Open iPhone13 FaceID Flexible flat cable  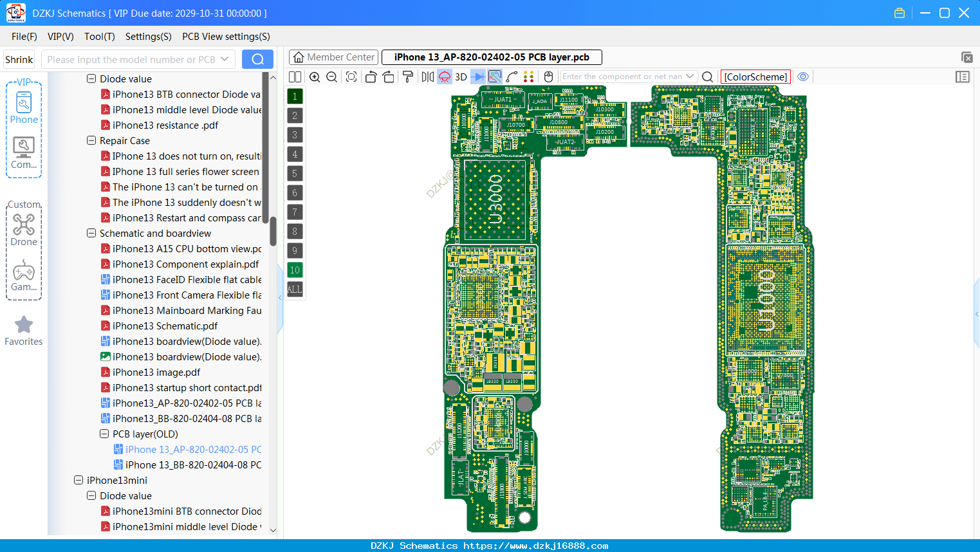tap(187, 279)
